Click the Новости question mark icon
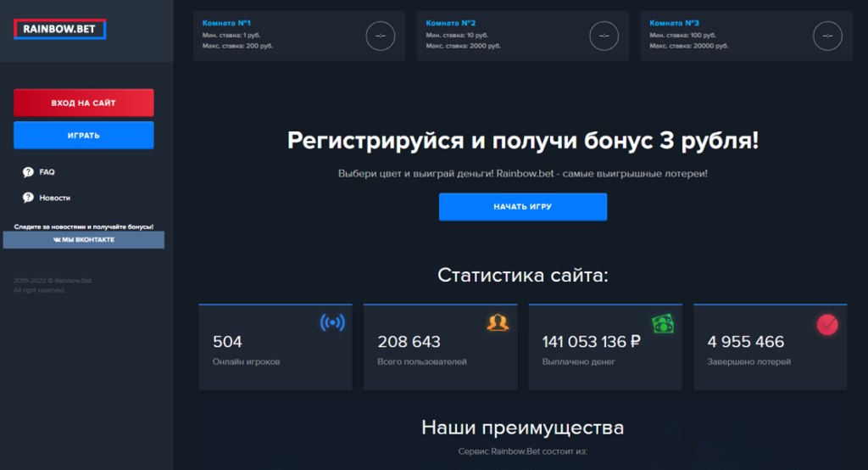Viewport: 868px width, 470px height. tap(28, 198)
